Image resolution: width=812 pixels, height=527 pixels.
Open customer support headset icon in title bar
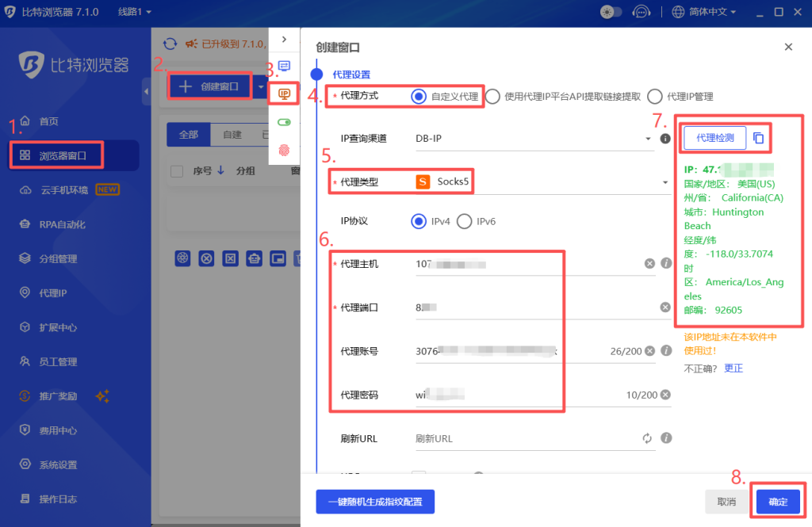click(642, 12)
